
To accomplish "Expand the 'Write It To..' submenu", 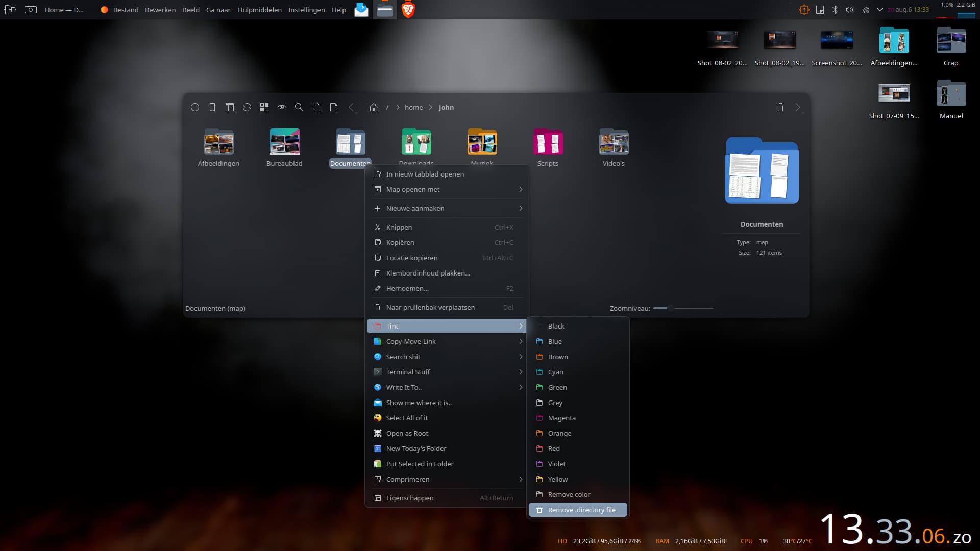I will (447, 387).
